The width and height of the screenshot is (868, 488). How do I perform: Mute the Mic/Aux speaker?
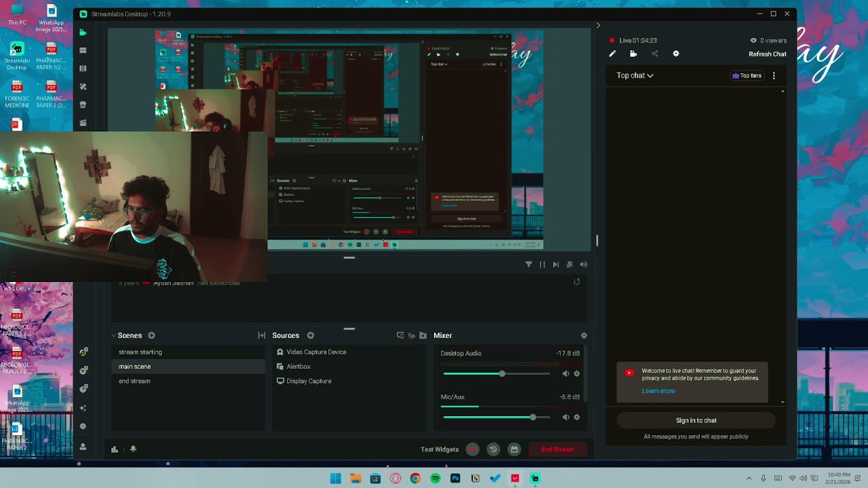click(x=566, y=418)
